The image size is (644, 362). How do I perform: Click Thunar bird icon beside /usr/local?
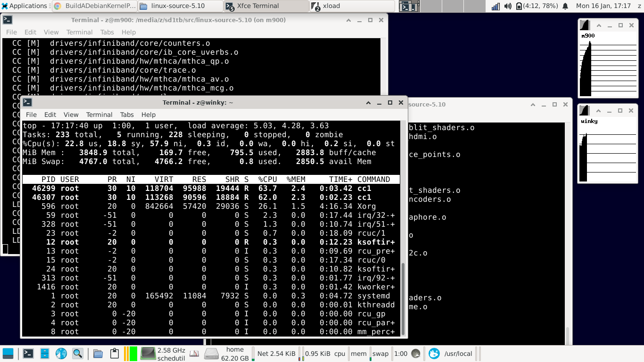click(434, 354)
